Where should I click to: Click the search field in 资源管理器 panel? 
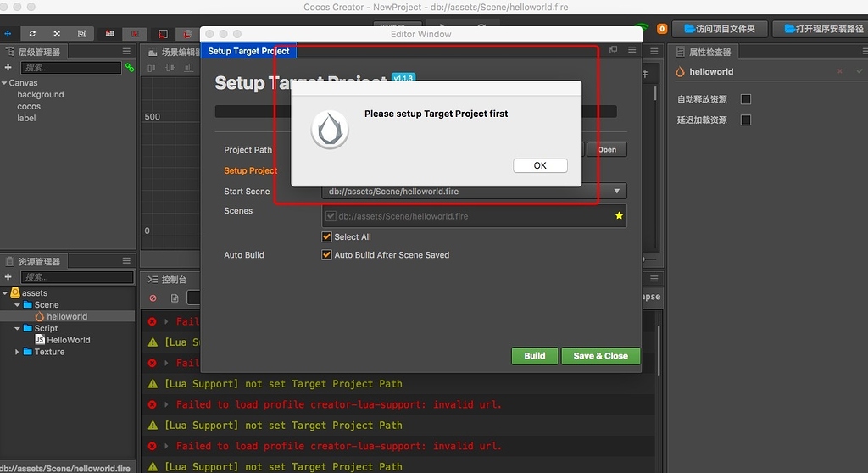point(77,277)
